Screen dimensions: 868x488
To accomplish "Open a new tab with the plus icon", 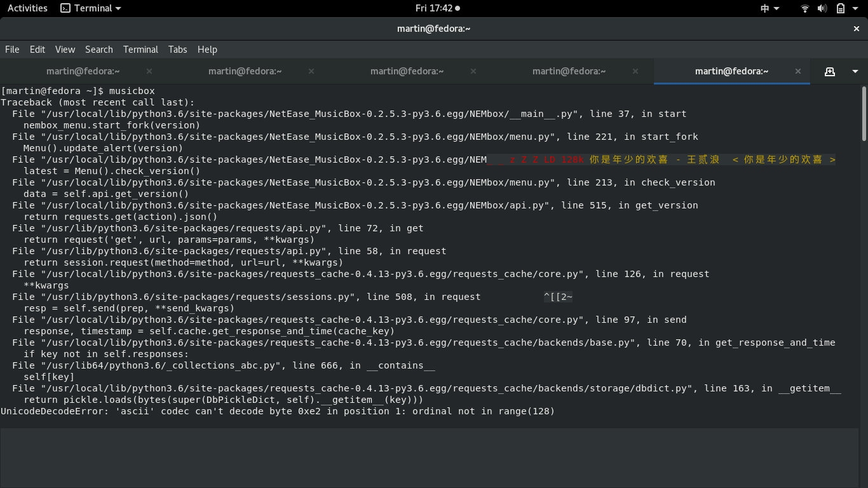I will (830, 71).
